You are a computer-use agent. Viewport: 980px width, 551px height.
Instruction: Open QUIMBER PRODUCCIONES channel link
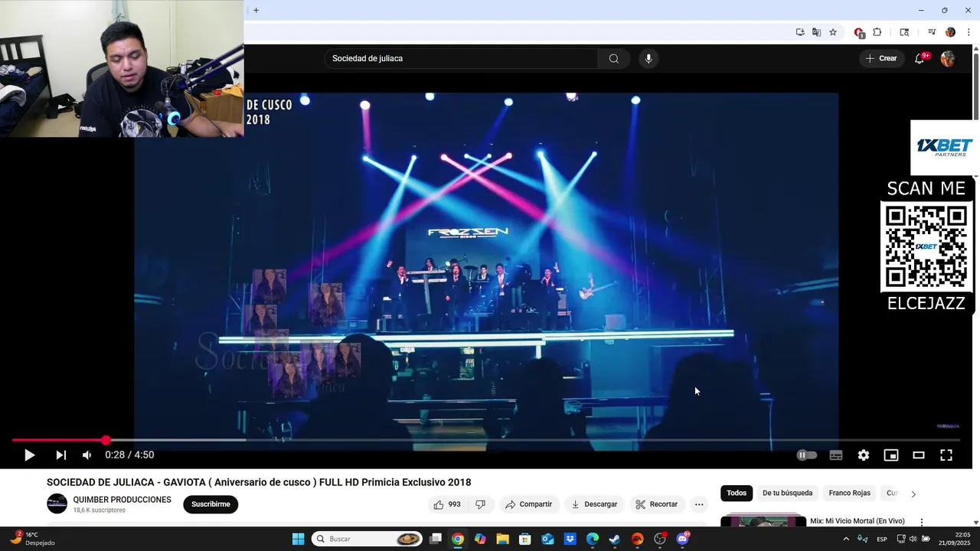(x=122, y=500)
